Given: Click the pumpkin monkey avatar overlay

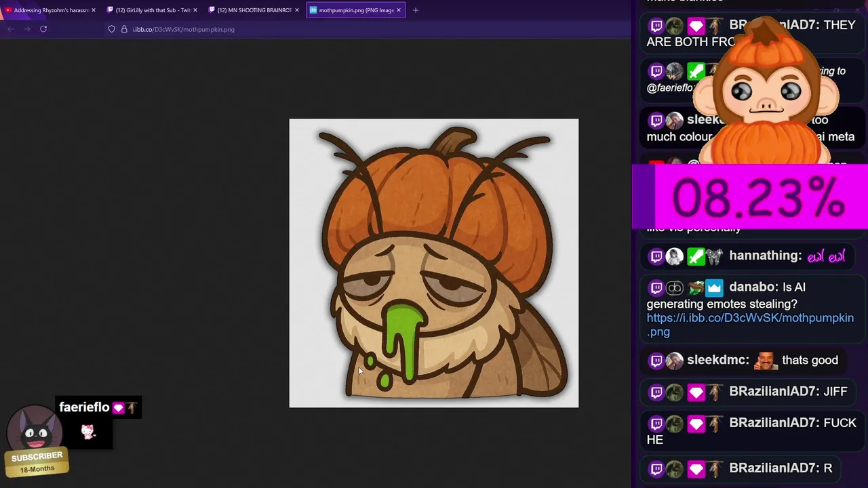Looking at the screenshot, I should [x=766, y=91].
